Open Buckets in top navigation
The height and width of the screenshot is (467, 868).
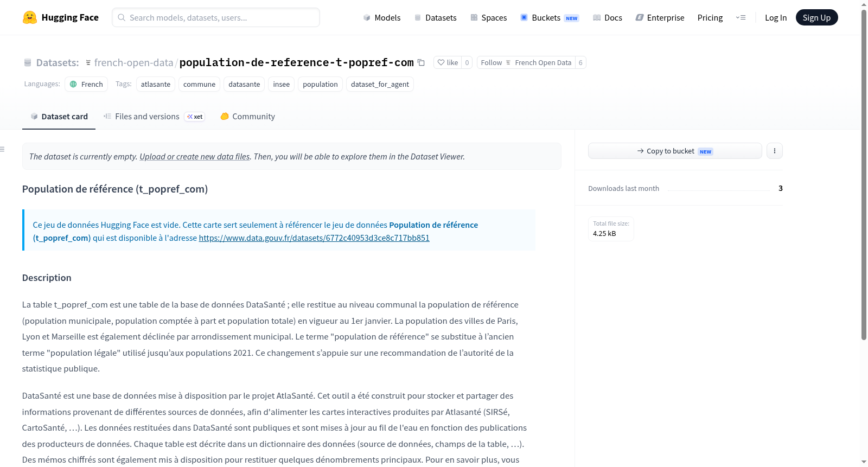pos(550,17)
